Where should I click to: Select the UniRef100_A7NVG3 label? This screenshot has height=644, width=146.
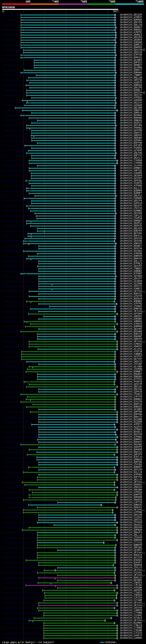(131, 324)
